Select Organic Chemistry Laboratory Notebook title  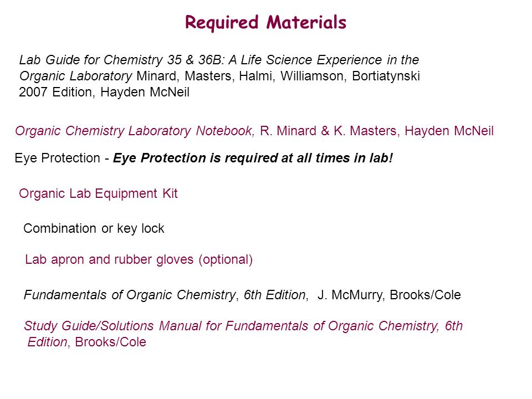pyautogui.click(x=135, y=131)
